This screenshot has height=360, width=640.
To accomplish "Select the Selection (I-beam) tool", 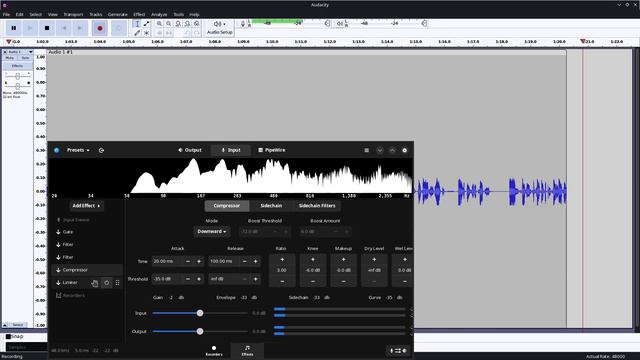I will click(137, 24).
